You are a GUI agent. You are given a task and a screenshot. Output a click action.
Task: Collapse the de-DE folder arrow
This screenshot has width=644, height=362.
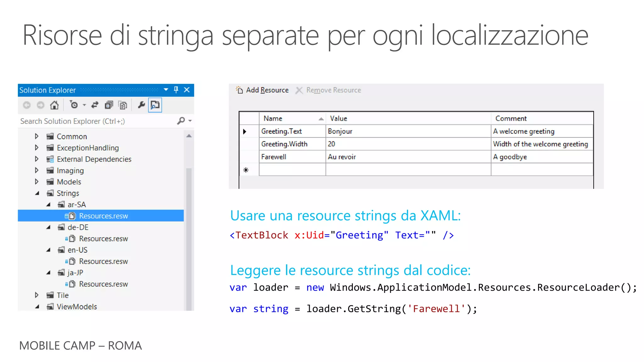point(48,227)
